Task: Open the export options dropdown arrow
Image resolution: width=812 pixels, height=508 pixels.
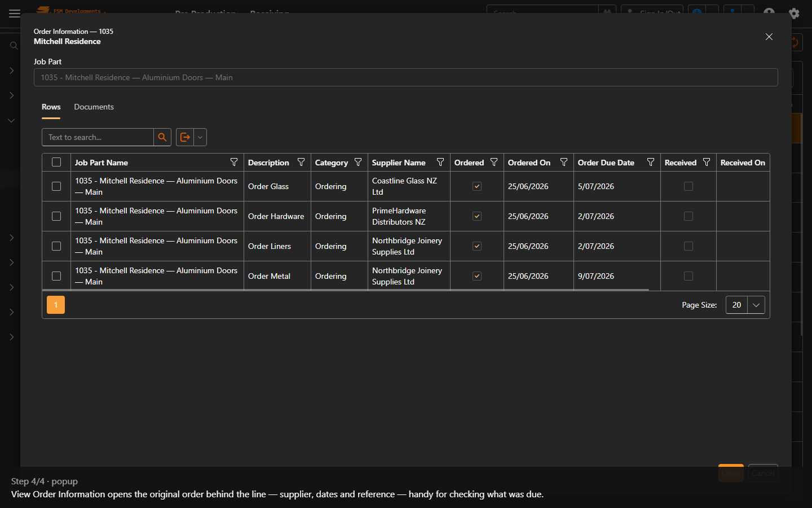Action: (x=200, y=137)
